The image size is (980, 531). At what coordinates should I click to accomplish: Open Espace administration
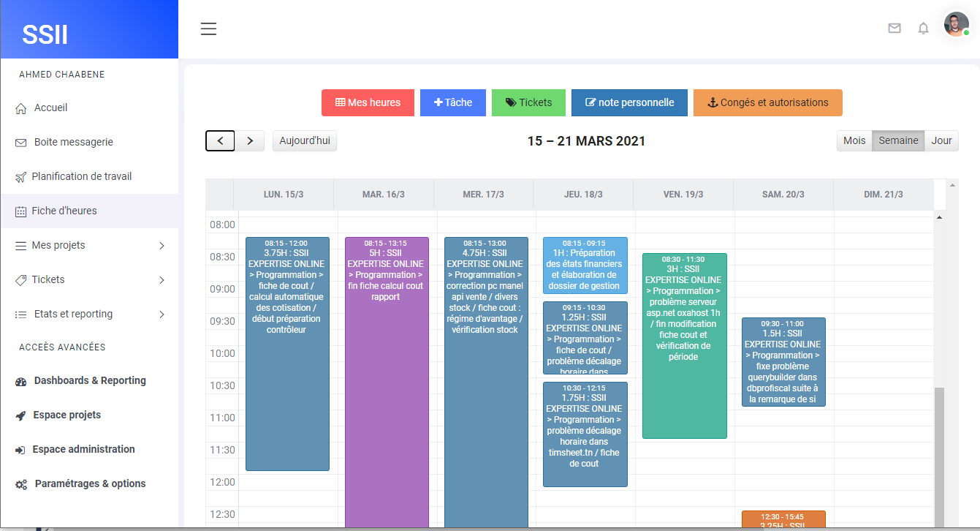(x=83, y=448)
